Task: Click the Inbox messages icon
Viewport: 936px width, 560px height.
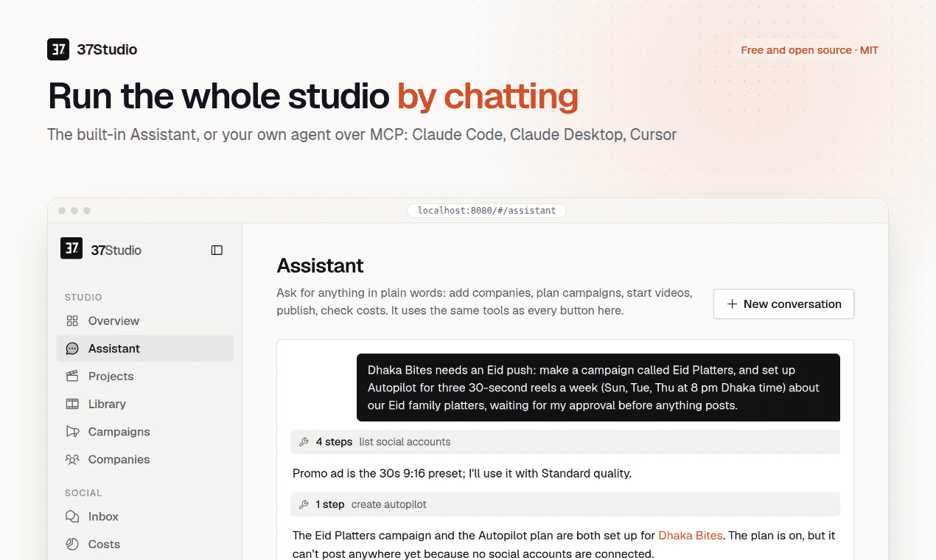Action: [72, 517]
